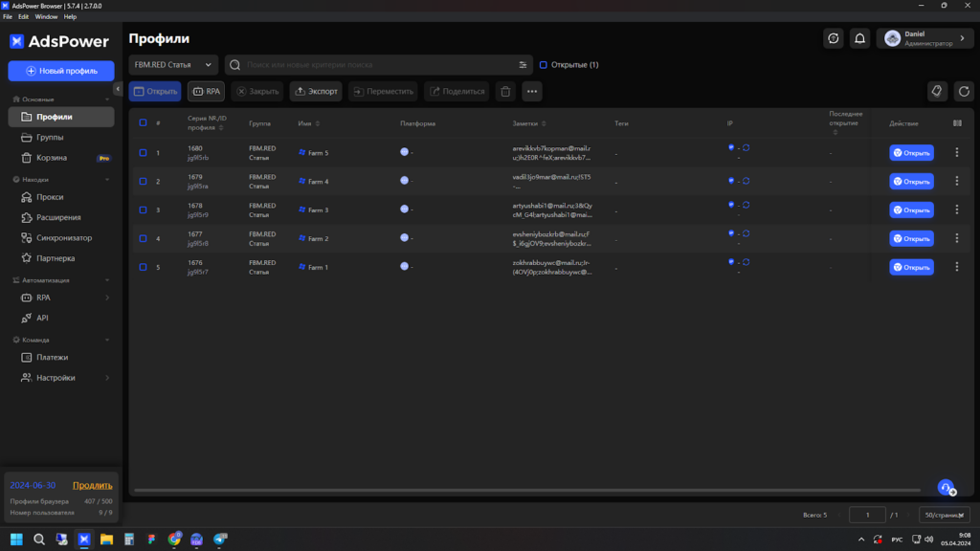
Task: Click the horizontal scrollbar under the table
Action: pyautogui.click(x=527, y=491)
